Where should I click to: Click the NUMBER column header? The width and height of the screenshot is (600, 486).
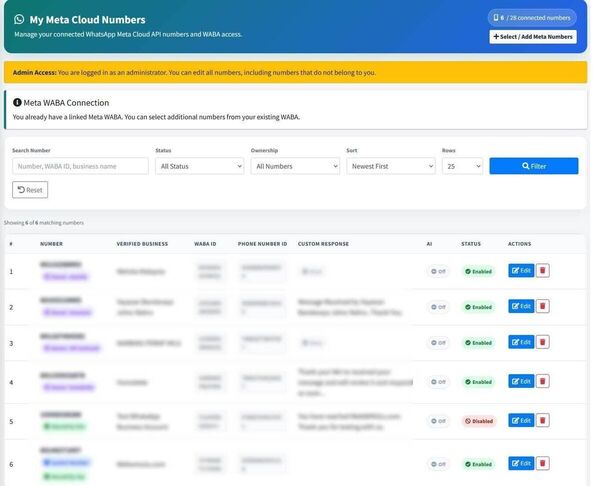(51, 244)
